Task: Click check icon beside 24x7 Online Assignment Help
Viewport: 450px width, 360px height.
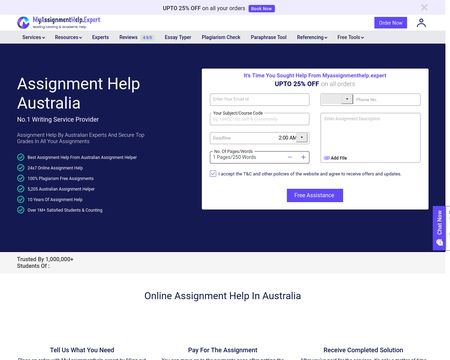Action: tap(21, 168)
